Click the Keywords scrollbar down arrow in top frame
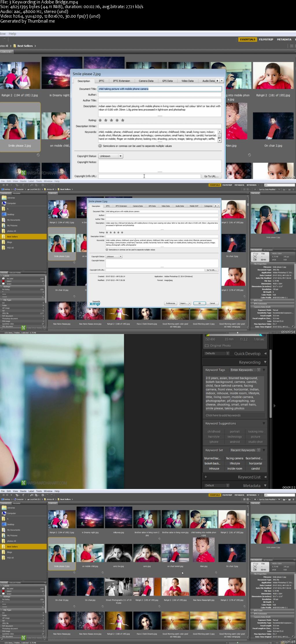Screen dimensions: 296x644 click(220, 141)
